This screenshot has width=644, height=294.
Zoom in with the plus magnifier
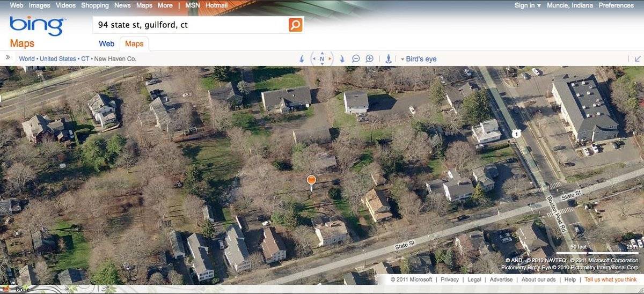coord(370,59)
